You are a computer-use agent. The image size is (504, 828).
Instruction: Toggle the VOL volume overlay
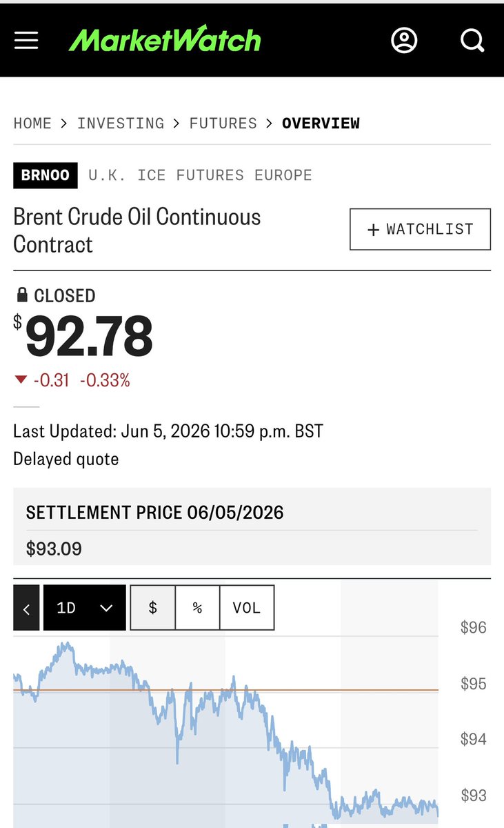click(x=247, y=608)
